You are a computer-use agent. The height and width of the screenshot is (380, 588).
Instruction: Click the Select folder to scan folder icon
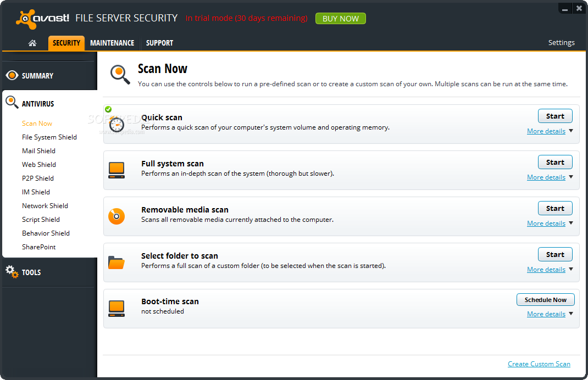click(117, 262)
